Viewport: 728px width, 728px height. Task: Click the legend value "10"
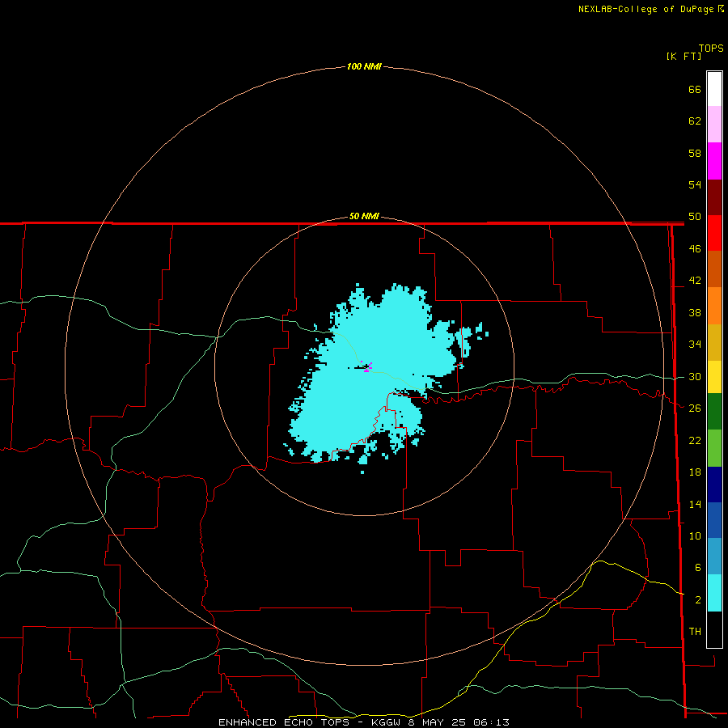pos(695,535)
